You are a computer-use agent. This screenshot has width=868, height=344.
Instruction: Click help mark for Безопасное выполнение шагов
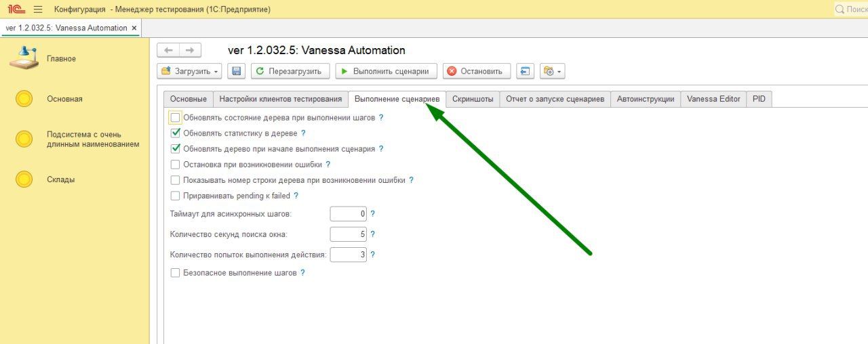[302, 273]
